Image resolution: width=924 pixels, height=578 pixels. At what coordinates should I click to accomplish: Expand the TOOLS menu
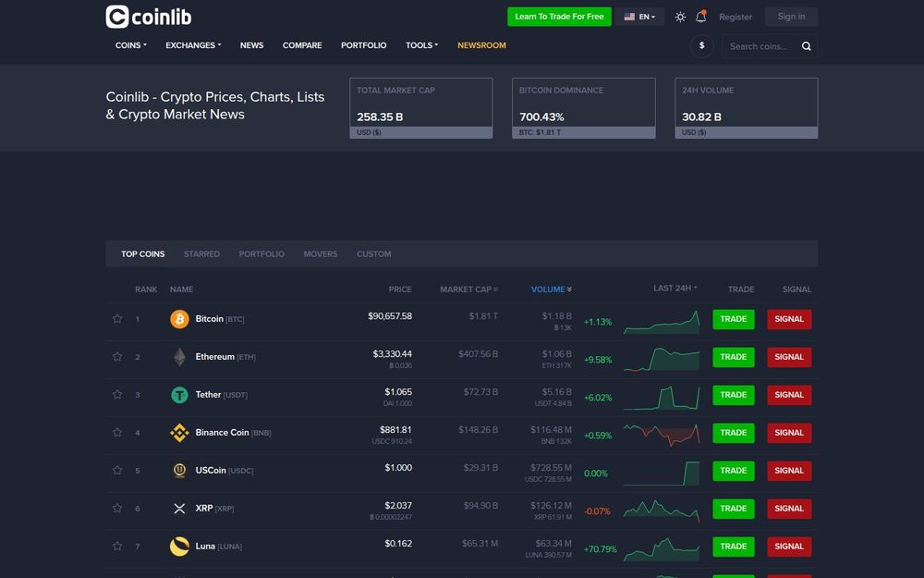421,45
